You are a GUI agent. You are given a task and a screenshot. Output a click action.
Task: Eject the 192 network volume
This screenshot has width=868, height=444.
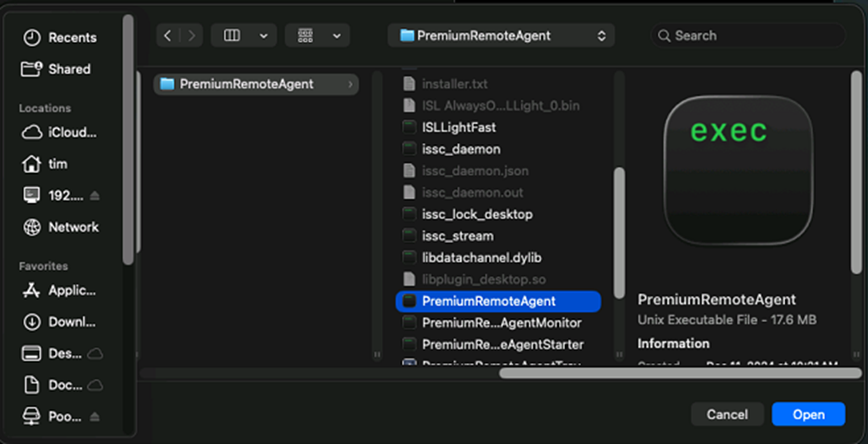pyautogui.click(x=95, y=196)
